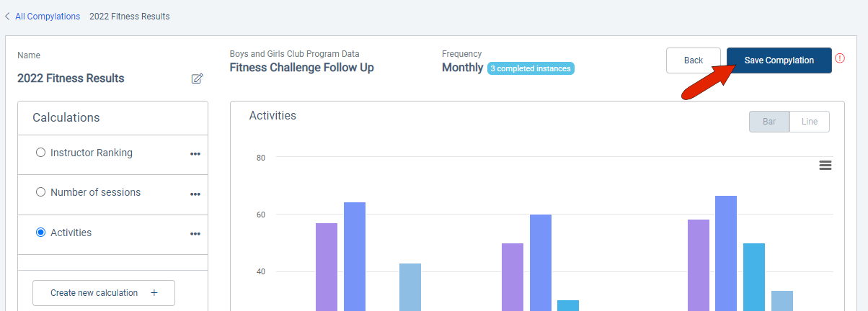Click the Create new calculation button
The width and height of the screenshot is (868, 311).
104,293
